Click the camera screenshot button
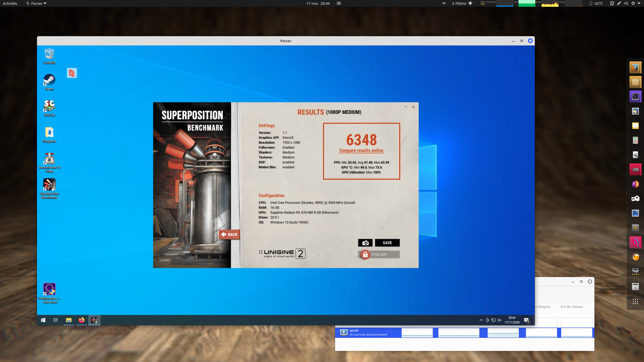 point(365,243)
